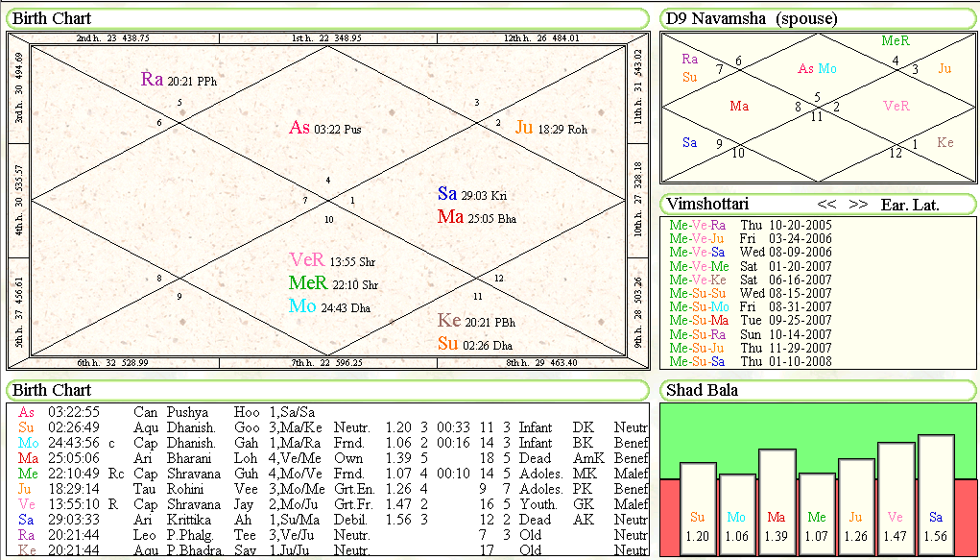Click Jupiter (Ju) in the birth chart
This screenshot has height=560, width=980.
point(524,128)
